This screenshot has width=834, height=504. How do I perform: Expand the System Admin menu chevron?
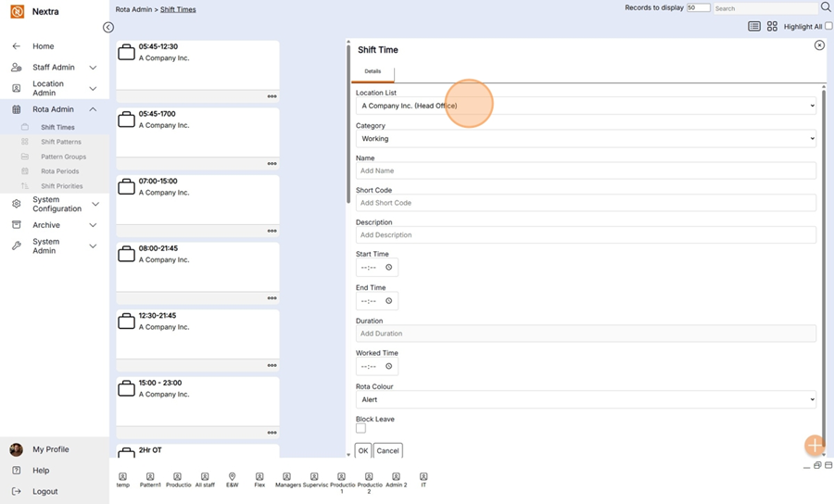(x=93, y=246)
